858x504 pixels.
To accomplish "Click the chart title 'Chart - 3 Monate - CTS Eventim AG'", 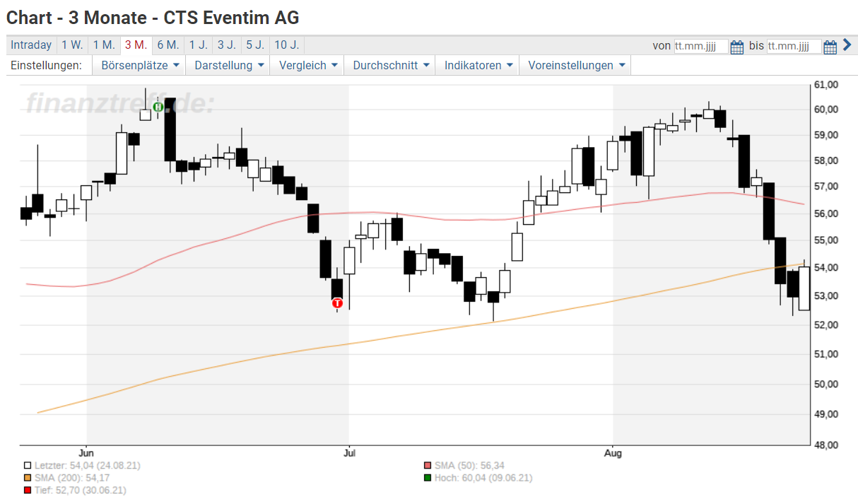I will tap(153, 17).
